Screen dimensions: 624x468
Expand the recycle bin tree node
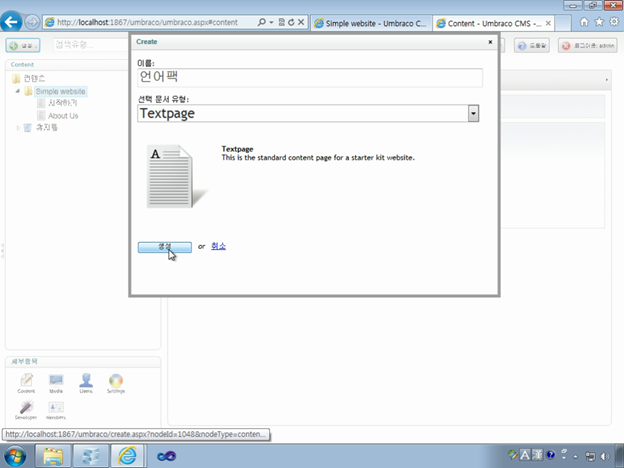tap(18, 128)
